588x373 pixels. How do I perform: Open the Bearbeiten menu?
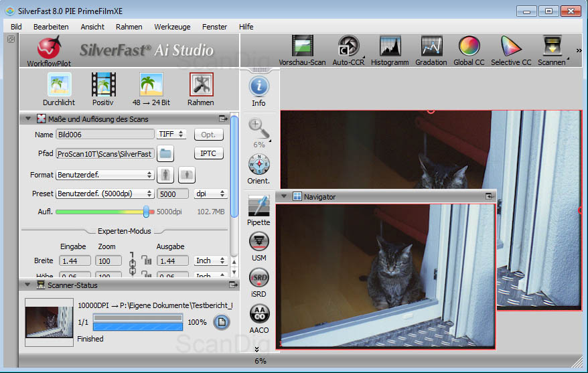pos(51,27)
